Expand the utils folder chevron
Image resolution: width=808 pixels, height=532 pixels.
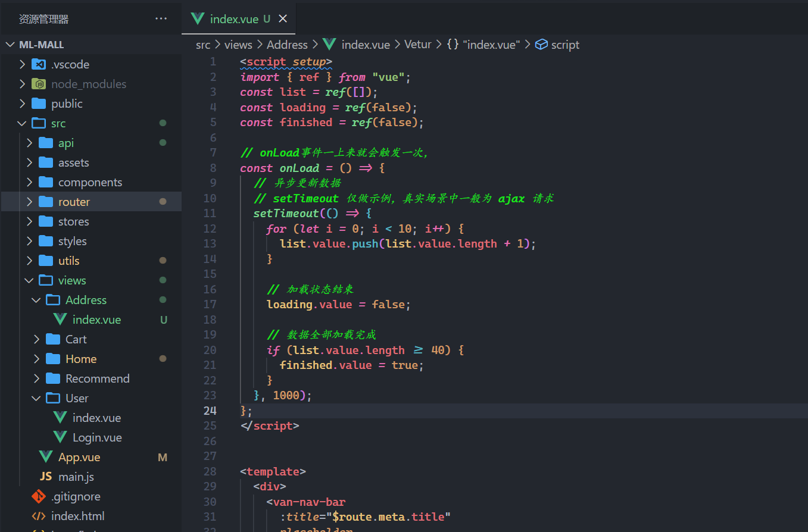coord(29,261)
